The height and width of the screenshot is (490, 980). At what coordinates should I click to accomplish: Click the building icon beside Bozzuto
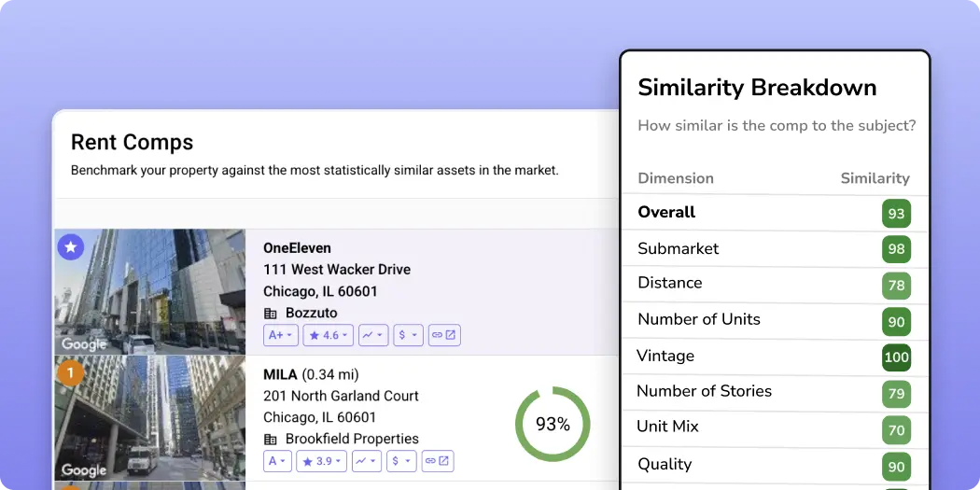pos(270,313)
